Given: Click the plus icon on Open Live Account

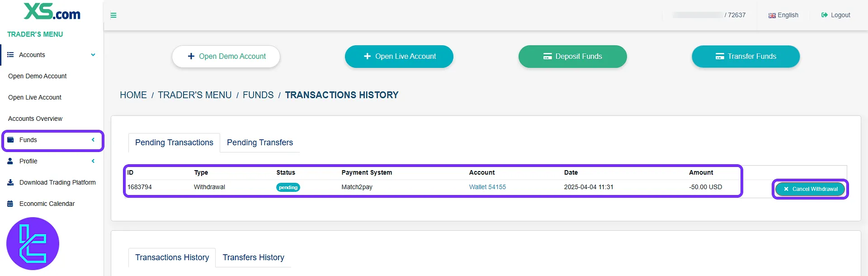Looking at the screenshot, I should click(368, 56).
